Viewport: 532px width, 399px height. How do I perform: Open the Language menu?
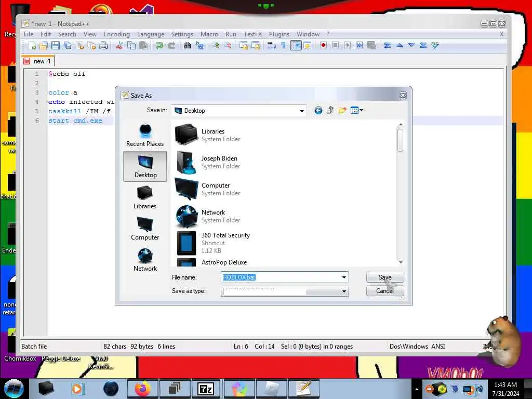pos(151,34)
